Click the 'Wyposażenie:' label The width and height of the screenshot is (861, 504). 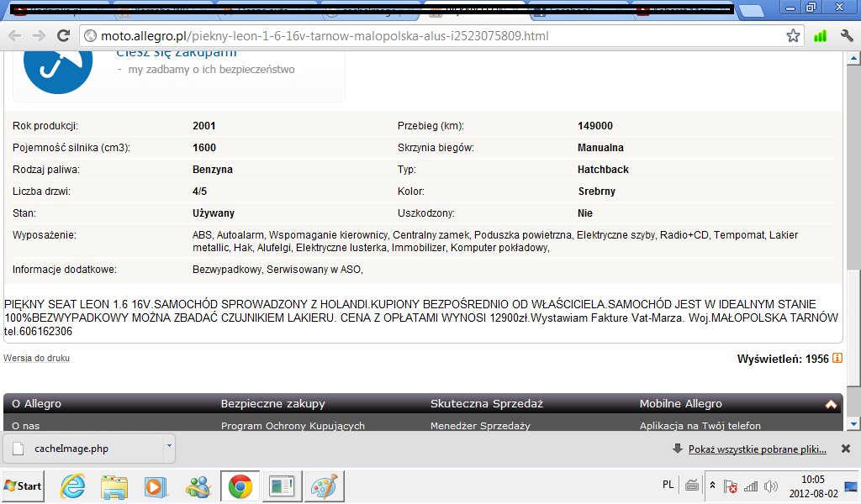tap(45, 235)
